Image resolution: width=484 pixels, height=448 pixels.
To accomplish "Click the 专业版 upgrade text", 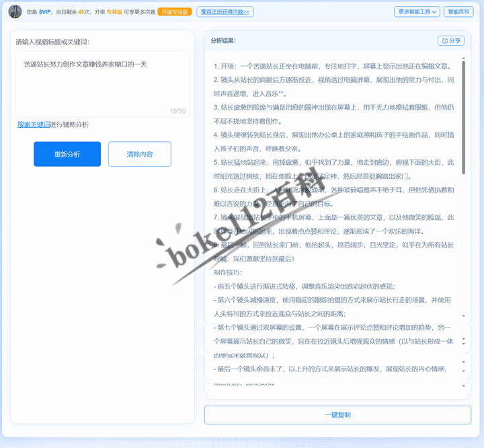I will click(x=114, y=12).
